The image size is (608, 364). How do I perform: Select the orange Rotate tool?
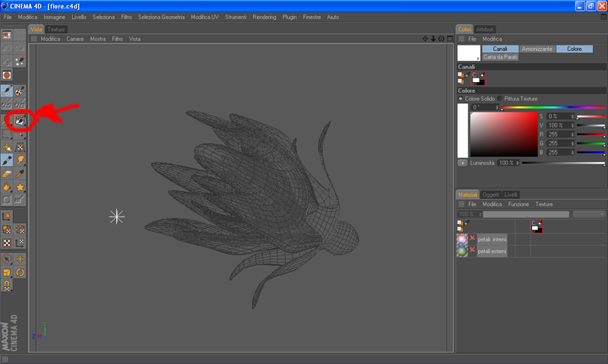[x=20, y=272]
